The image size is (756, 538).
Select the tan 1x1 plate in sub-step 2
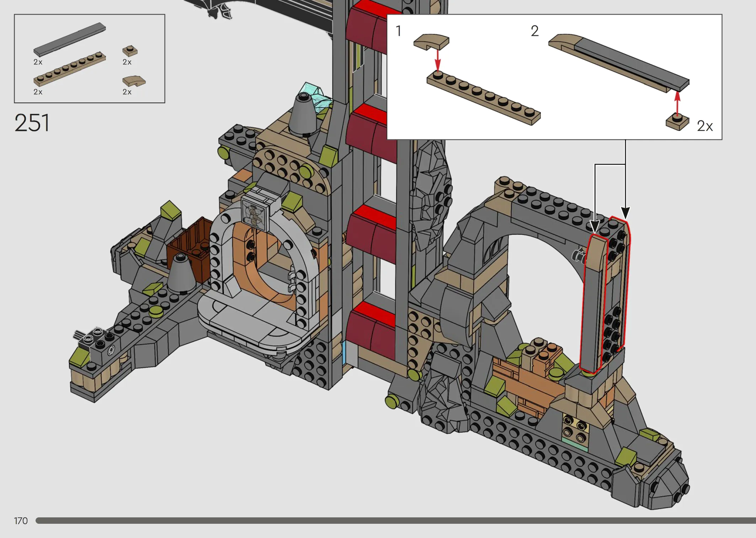[x=677, y=122]
